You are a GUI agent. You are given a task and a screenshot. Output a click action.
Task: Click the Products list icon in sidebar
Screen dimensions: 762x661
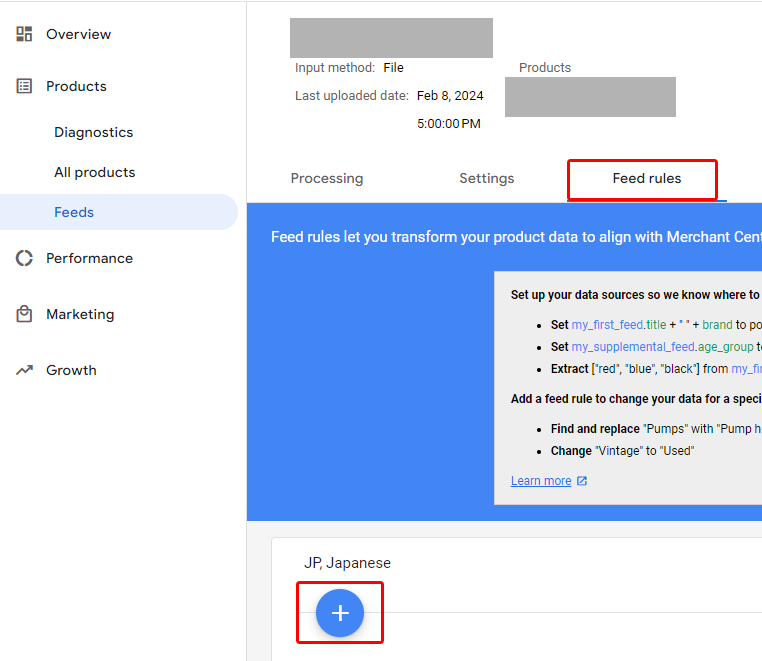point(24,86)
